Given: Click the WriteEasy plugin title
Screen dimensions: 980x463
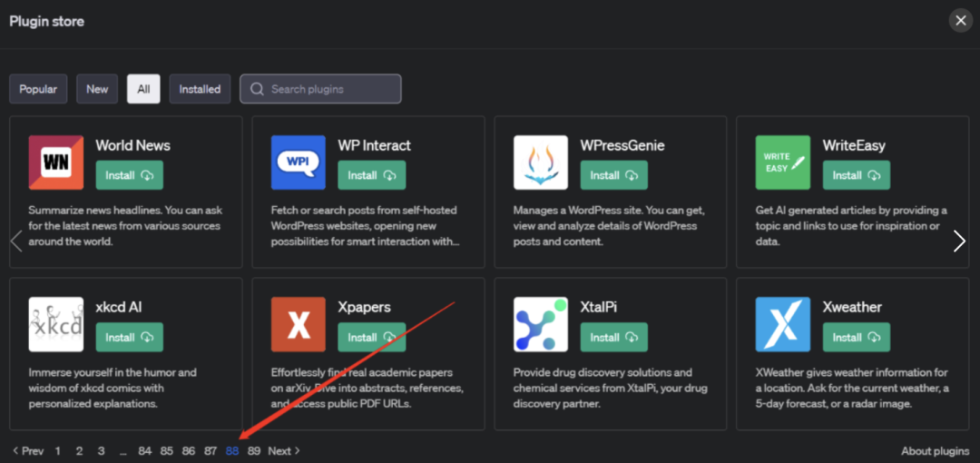Looking at the screenshot, I should coord(854,146).
